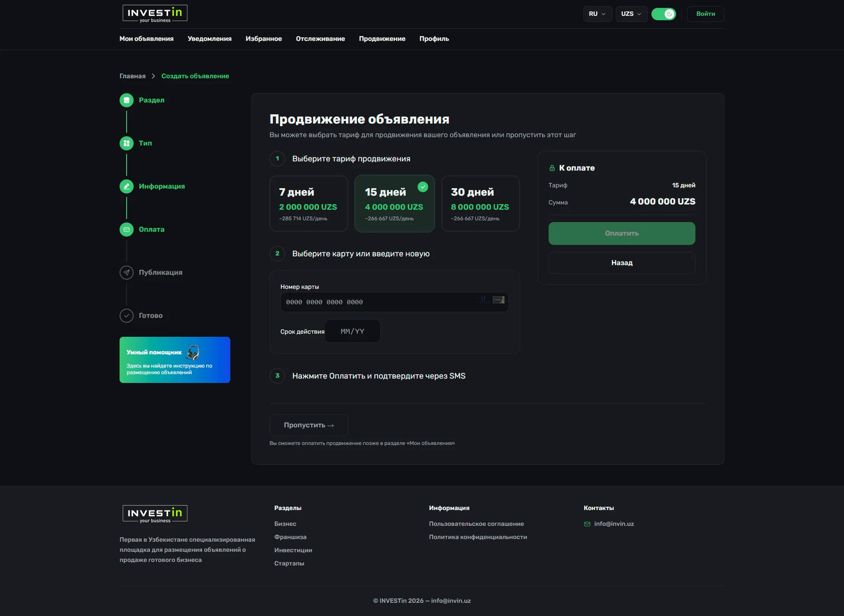
Task: Click the Готово checkmark step icon
Action: tap(127, 316)
